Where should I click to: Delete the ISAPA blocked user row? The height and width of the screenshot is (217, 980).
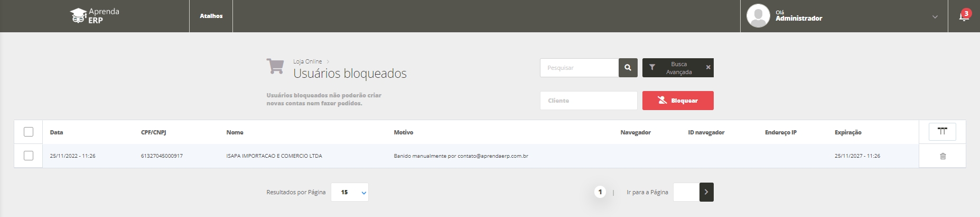point(942,156)
